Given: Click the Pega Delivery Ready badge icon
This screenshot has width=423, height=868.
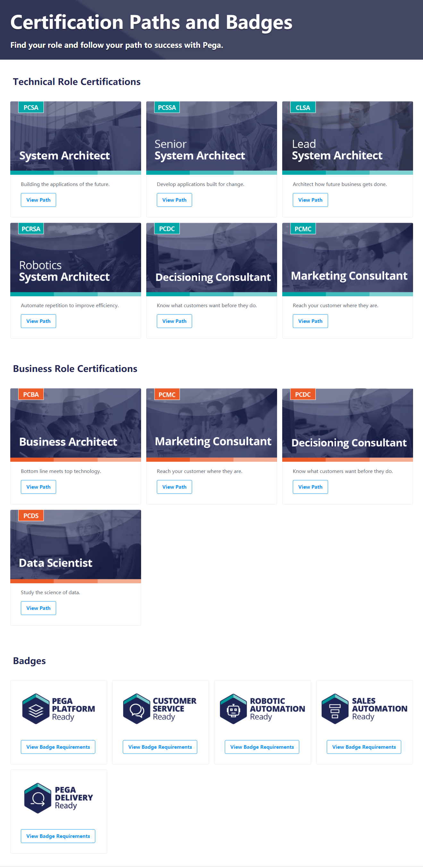Looking at the screenshot, I should pyautogui.click(x=38, y=798).
